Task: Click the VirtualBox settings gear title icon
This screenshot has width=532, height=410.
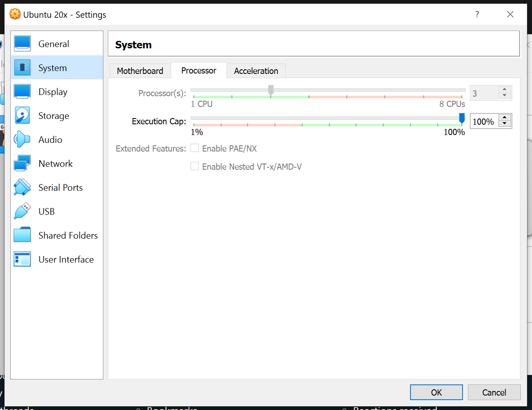Action: coord(15,14)
